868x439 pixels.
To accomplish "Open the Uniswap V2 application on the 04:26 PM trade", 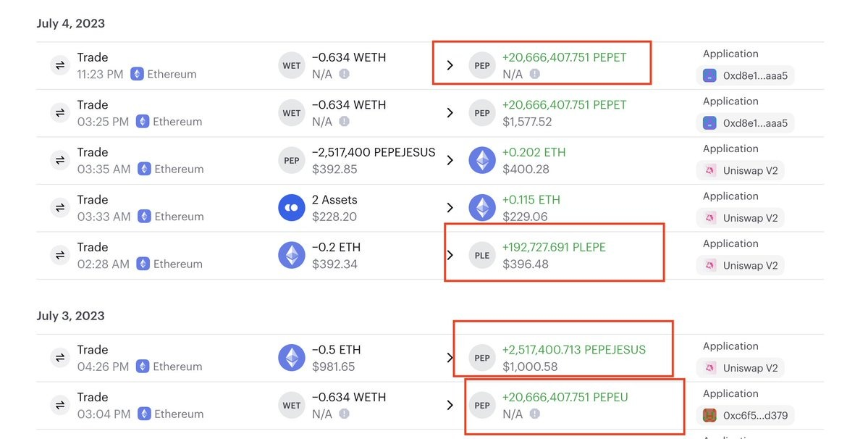I will pos(740,368).
